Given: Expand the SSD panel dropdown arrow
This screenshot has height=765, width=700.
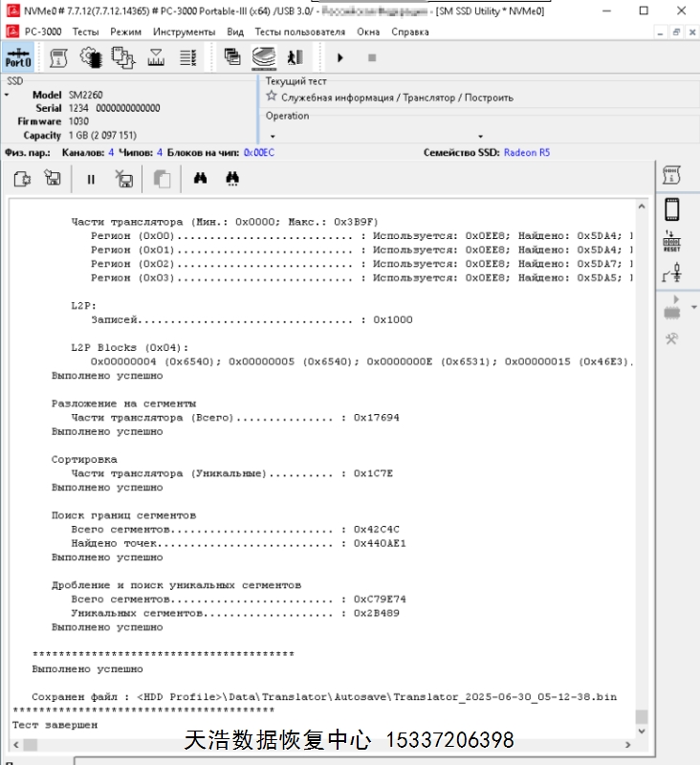Looking at the screenshot, I should click(7, 96).
